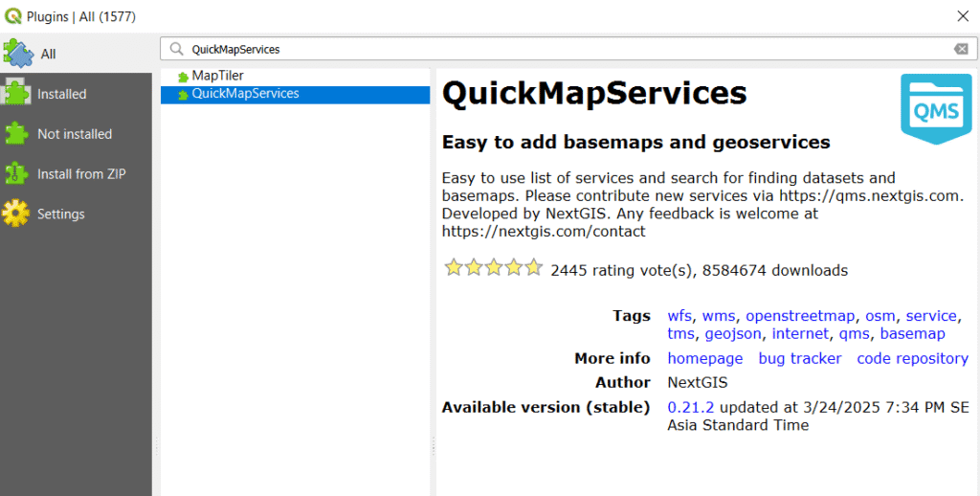Viewport: 980px width, 496px height.
Task: Click the All tab puzzle icon
Action: tap(17, 54)
